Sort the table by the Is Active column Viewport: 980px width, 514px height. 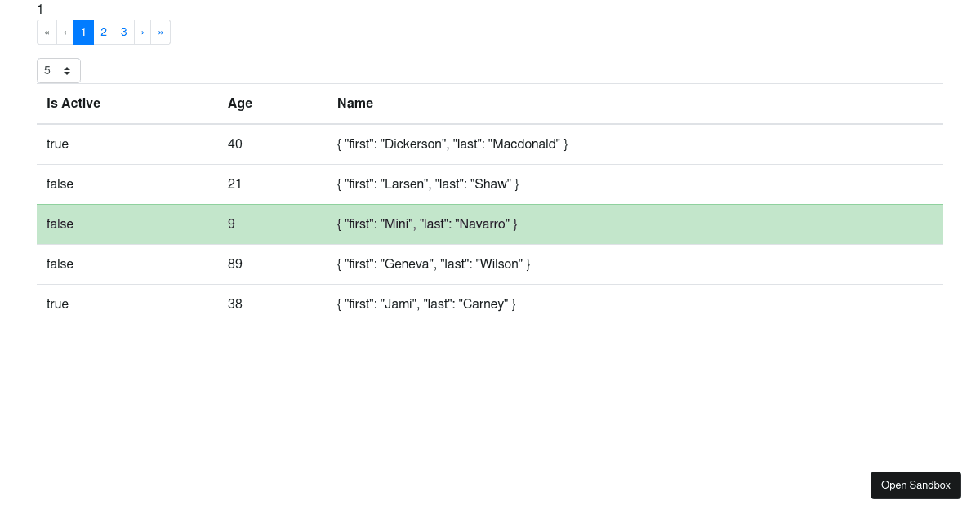[73, 103]
